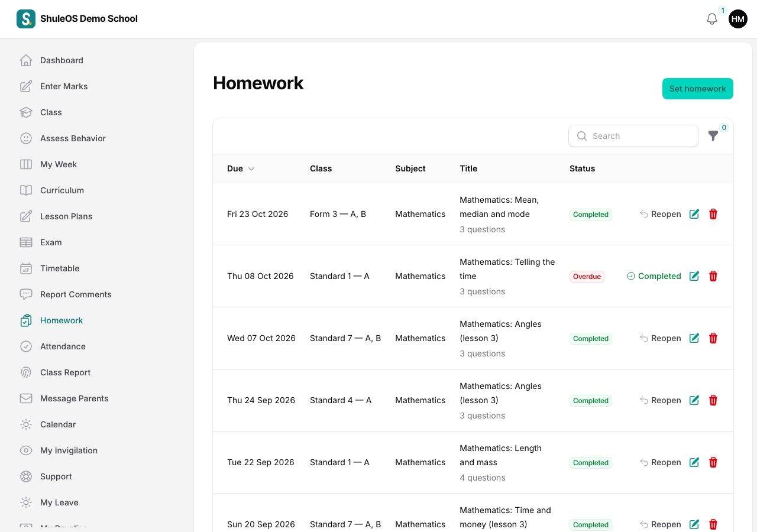
Task: Open the table filter funnel icon
Action: (x=713, y=136)
